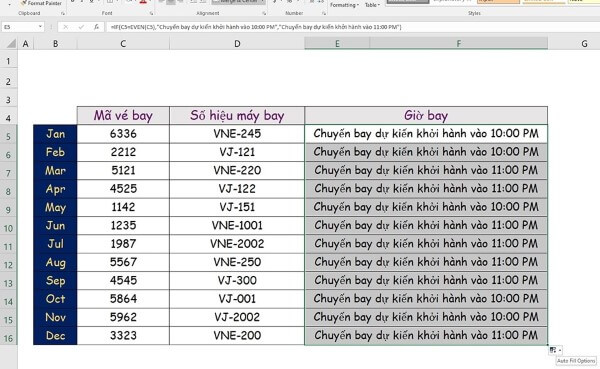
Task: Click the 'Số hiệu máy bay' header cell
Action: (237, 116)
